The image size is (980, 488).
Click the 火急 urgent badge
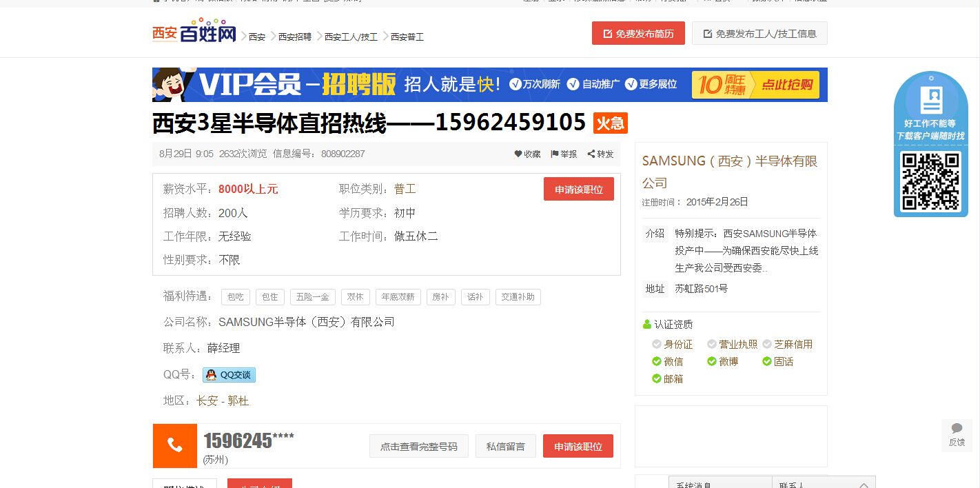[x=610, y=123]
